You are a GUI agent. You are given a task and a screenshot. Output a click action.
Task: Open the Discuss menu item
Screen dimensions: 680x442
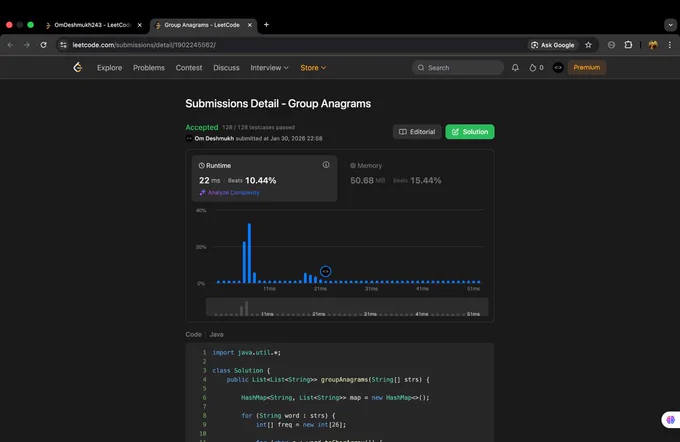(x=226, y=68)
